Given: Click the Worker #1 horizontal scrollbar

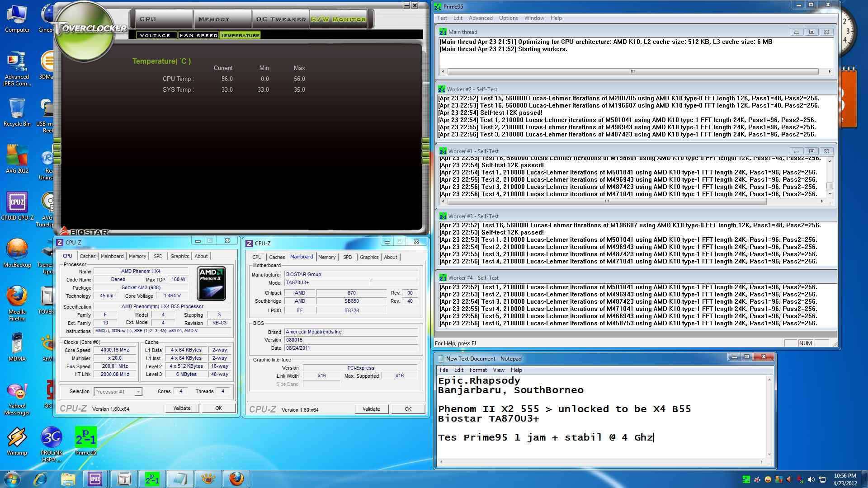Looking at the screenshot, I should point(632,202).
